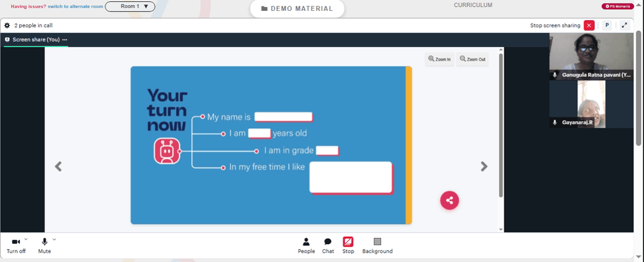644x262 pixels.
Task: Stop screen share from bottom toolbar
Action: [x=348, y=245]
